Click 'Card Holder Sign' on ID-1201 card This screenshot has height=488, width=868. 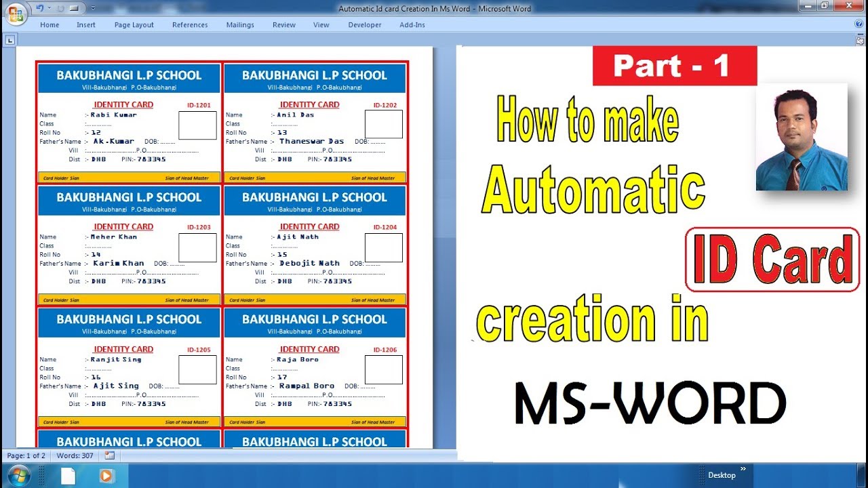(x=61, y=178)
